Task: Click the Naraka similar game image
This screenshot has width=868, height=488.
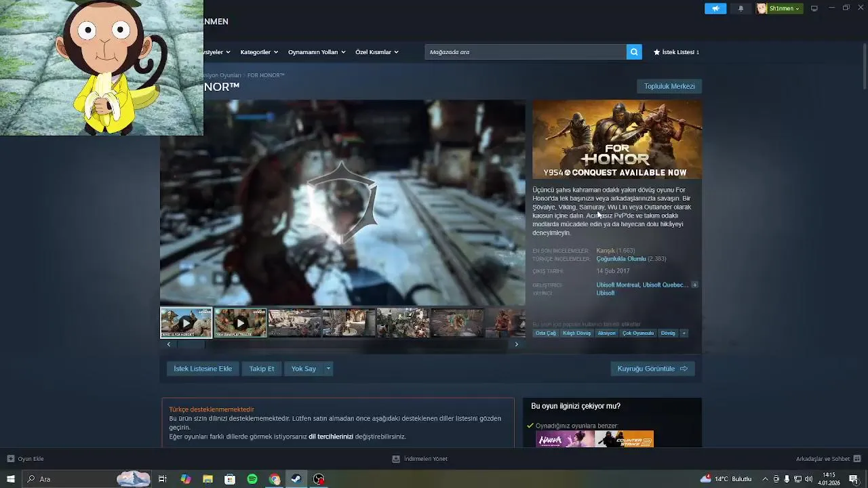Action: tap(565, 439)
